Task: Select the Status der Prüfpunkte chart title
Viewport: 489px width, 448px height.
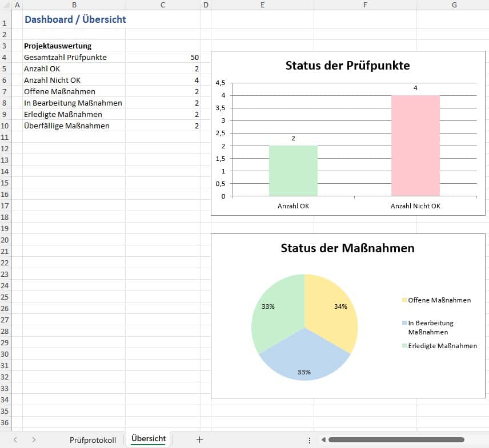Action: 347,65
